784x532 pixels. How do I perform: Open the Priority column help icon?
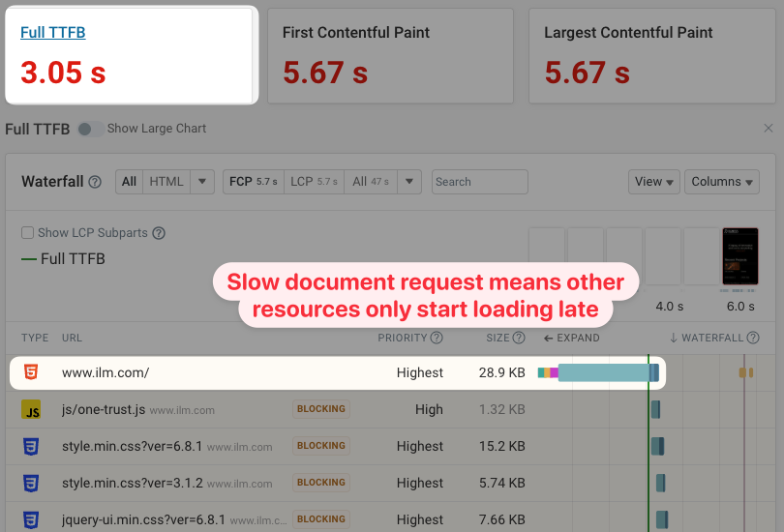point(437,338)
